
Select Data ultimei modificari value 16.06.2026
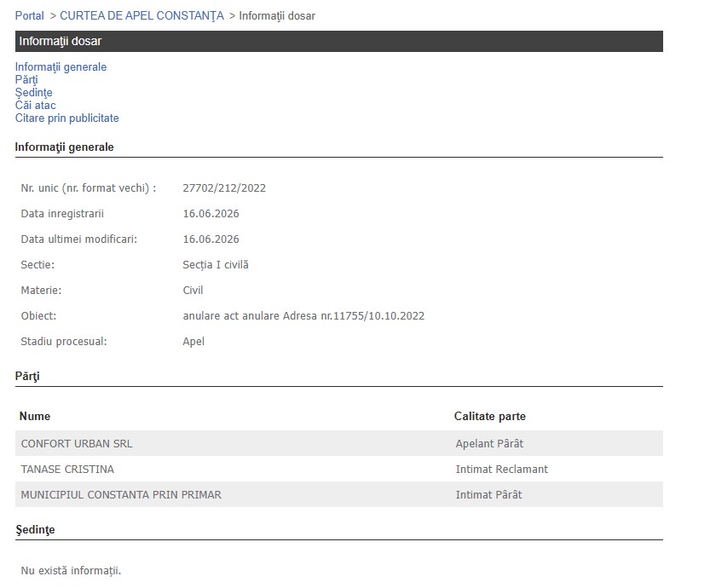(211, 239)
